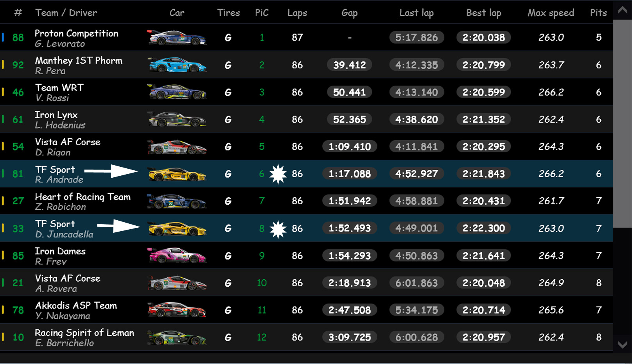
Task: Select the Heart of Racing Team row
Action: (83, 201)
